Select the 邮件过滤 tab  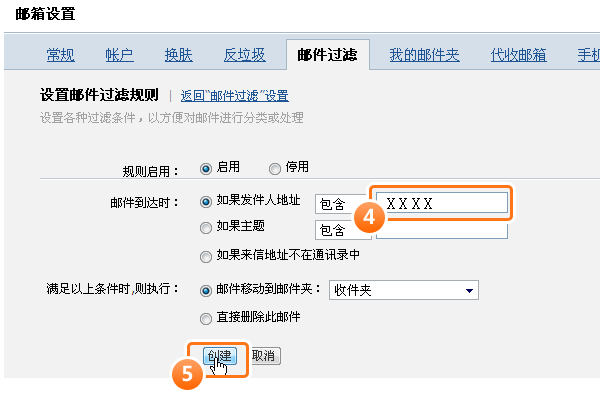(x=327, y=55)
